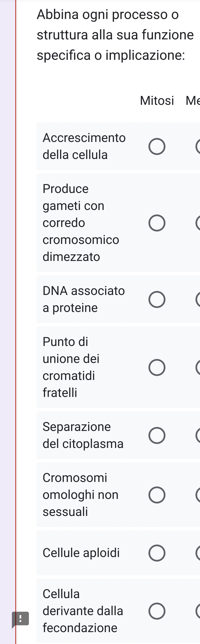Select second-column option for Cromosomi omologhi row
200x644 pixels.
198,495
